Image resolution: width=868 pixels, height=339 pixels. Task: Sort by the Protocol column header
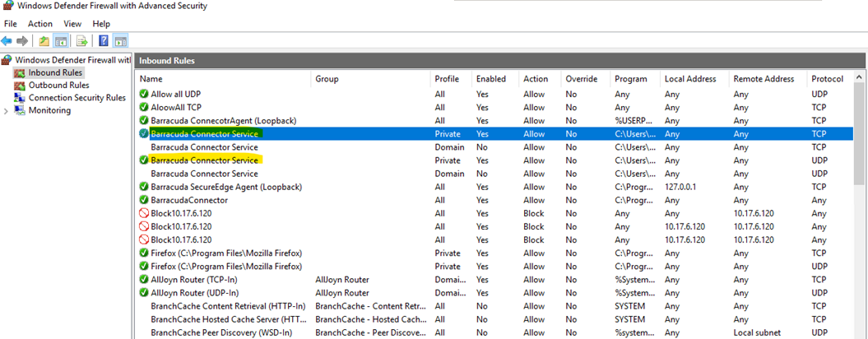point(830,79)
